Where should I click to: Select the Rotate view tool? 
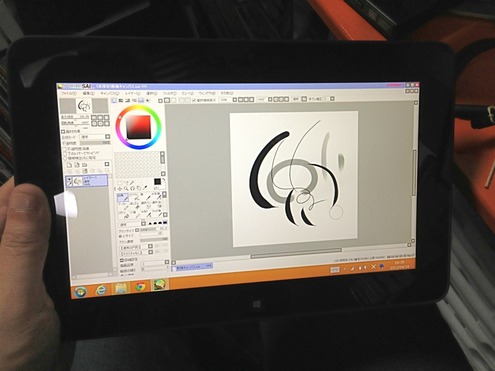click(x=132, y=188)
